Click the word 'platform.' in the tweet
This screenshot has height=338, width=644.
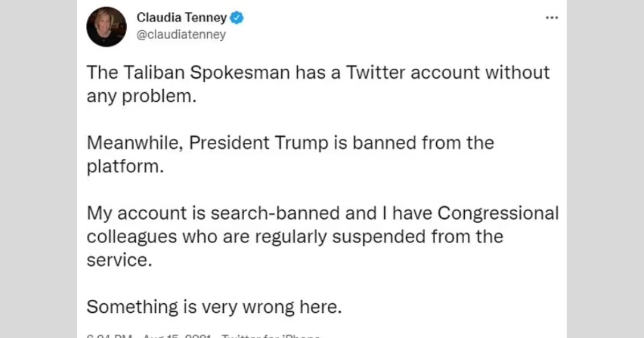[x=125, y=167]
